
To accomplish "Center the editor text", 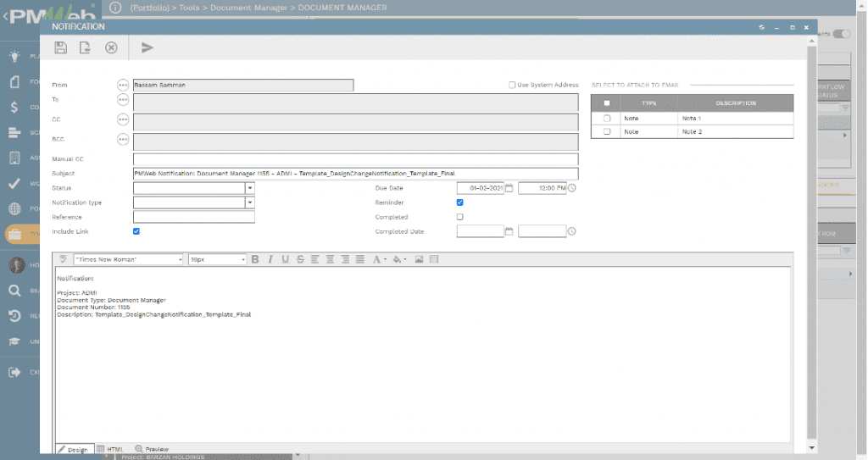I will [330, 259].
